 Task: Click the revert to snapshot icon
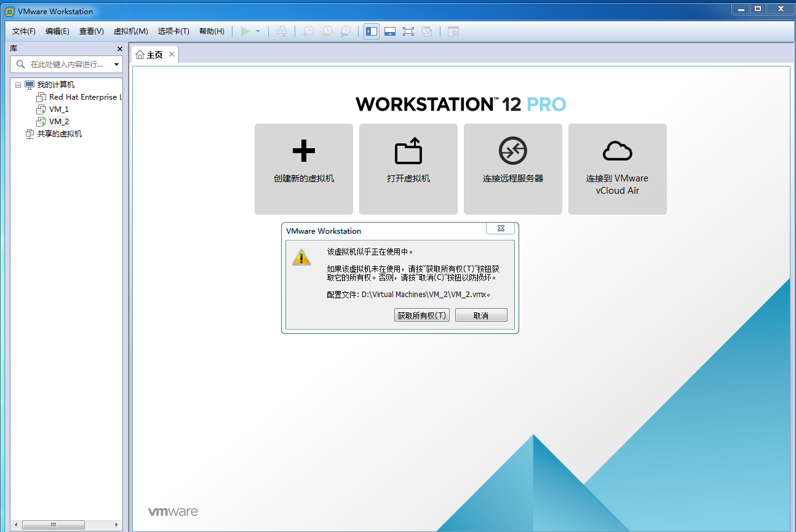coord(327,31)
